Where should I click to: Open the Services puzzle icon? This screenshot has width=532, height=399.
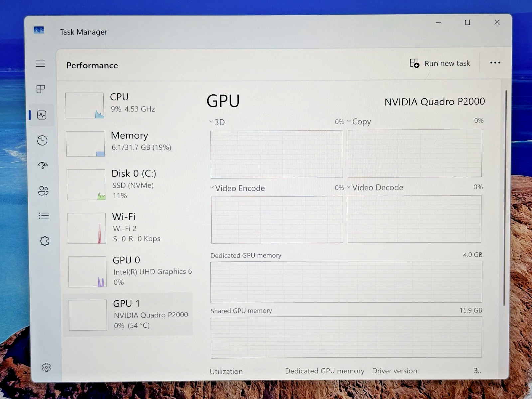point(44,241)
